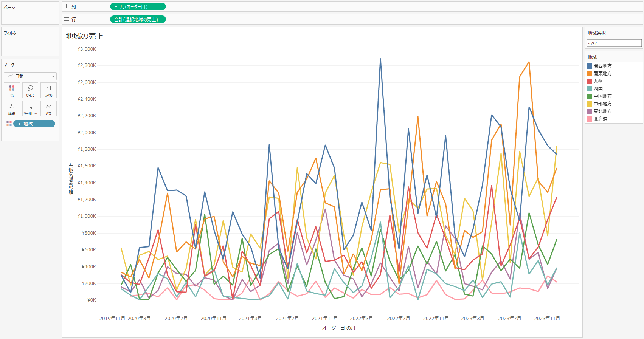
Task: Click the chart title 地域の売上
Action: tap(84, 36)
